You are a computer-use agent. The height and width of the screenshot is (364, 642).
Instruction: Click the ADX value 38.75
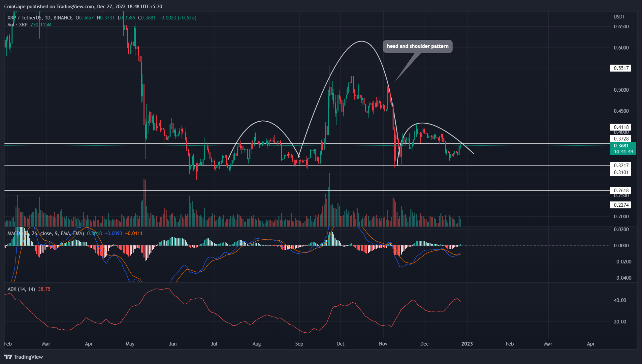tap(44, 289)
